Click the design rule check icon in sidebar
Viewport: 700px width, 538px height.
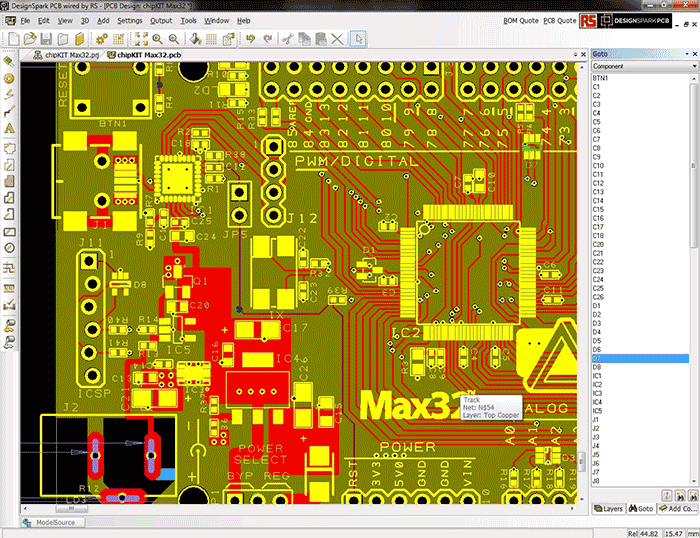point(9,305)
